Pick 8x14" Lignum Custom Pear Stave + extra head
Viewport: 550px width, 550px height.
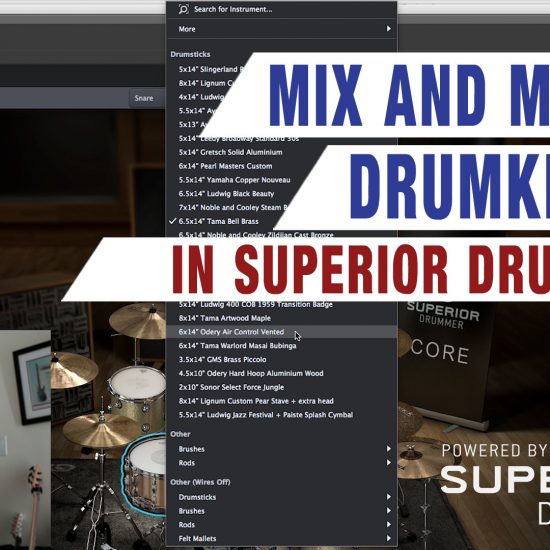tap(256, 401)
